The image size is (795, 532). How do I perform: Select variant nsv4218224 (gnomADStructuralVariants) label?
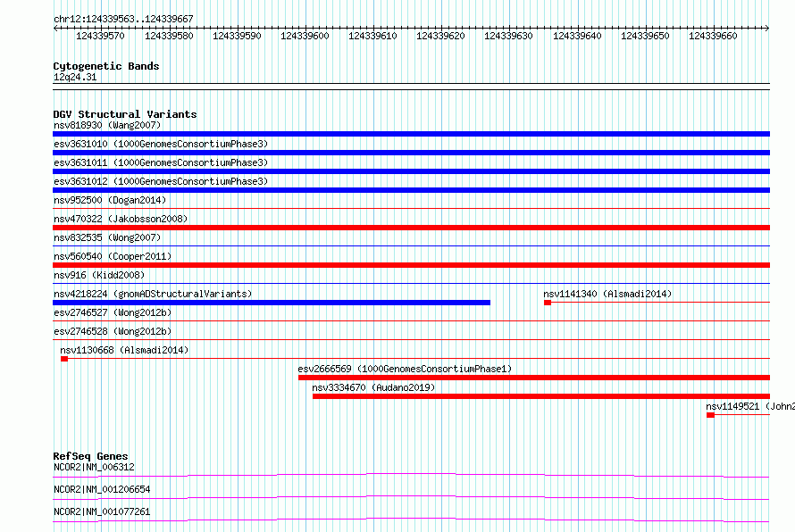point(153,294)
